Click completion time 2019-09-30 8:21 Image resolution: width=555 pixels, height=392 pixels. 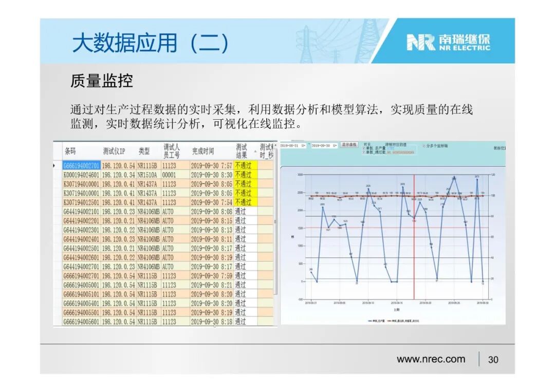click(211, 285)
